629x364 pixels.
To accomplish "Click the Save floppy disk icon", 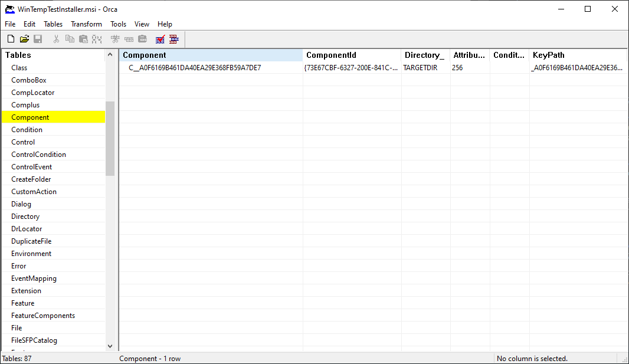I will (38, 39).
